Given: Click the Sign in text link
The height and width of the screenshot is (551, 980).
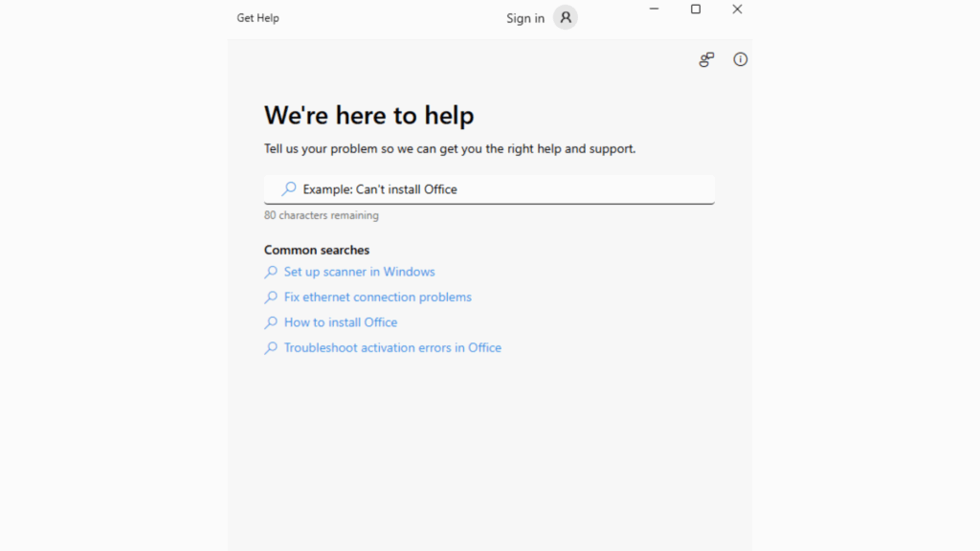Looking at the screenshot, I should click(524, 18).
